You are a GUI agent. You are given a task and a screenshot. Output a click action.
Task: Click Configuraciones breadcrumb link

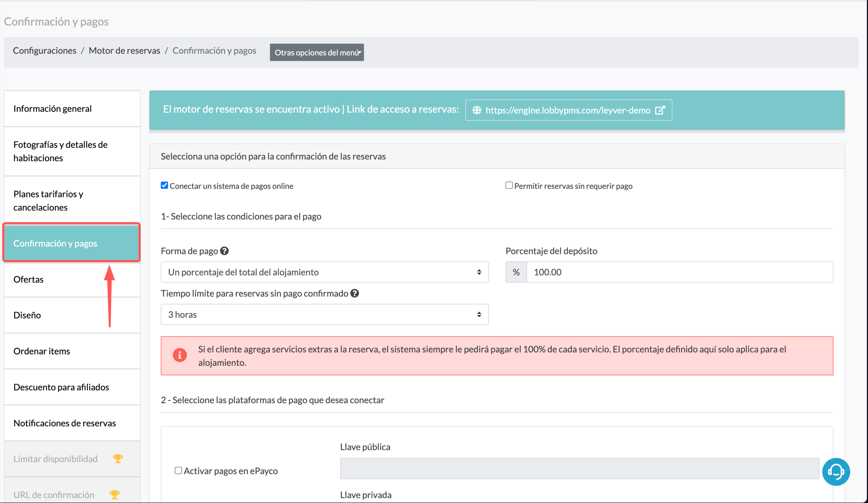coord(45,51)
